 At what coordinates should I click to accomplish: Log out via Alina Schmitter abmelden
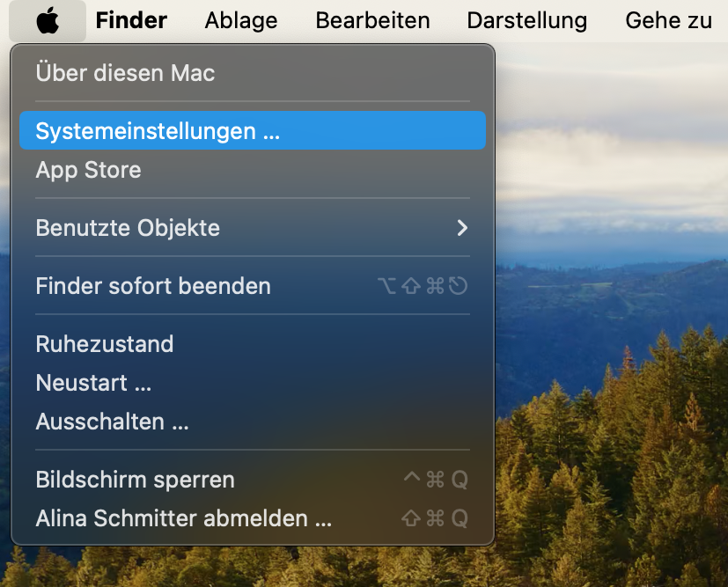click(x=183, y=518)
